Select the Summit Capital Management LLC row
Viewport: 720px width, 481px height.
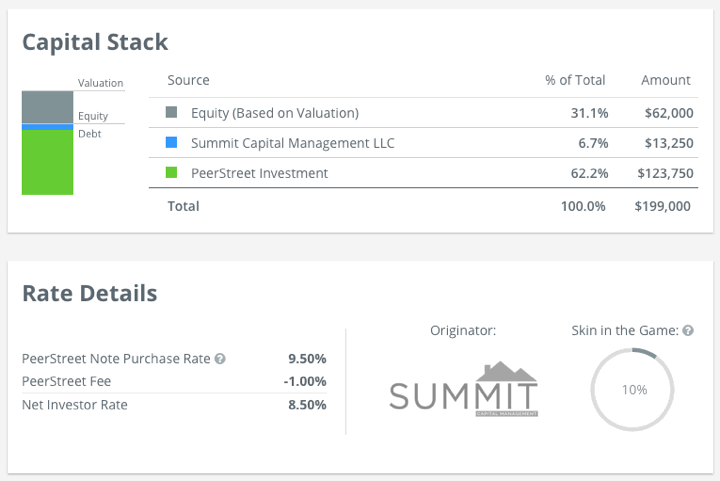[x=292, y=143]
